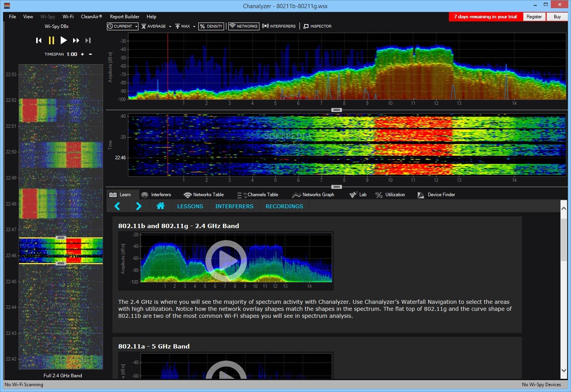This screenshot has width=571, height=392.
Task: Toggle the Interferers overlay
Action: point(279,26)
